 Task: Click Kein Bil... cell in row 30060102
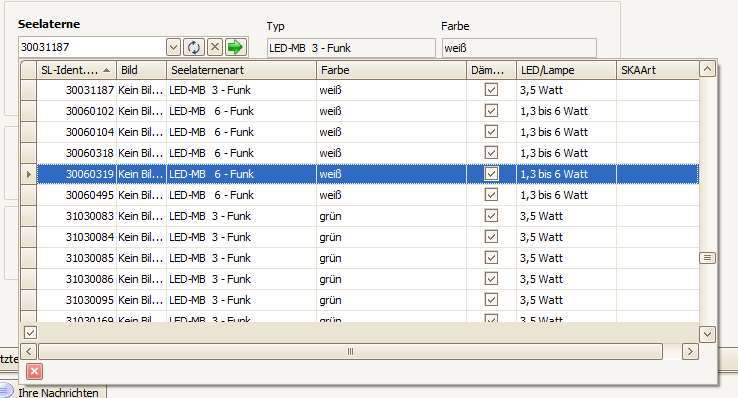(x=140, y=111)
